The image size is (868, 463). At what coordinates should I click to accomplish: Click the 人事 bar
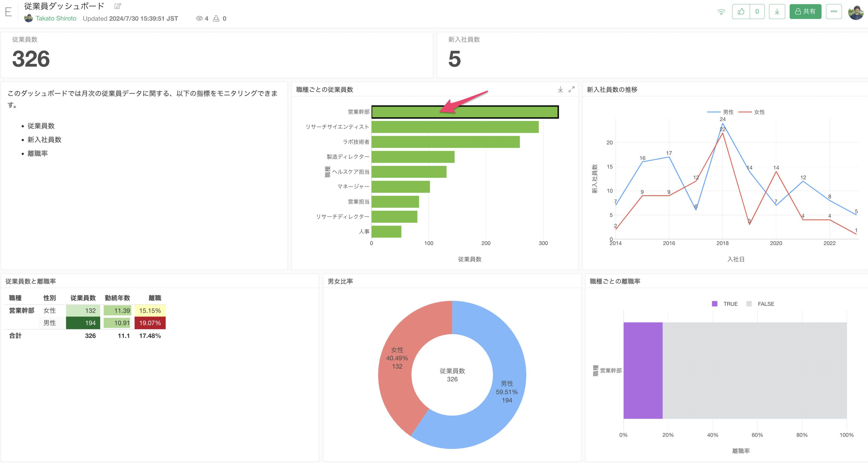point(386,231)
